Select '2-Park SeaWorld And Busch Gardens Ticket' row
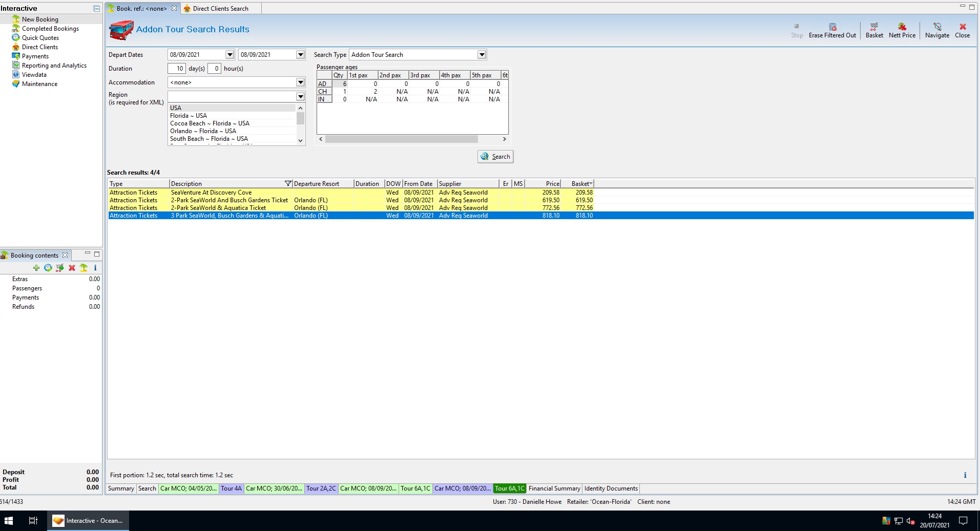The height and width of the screenshot is (531, 980). click(x=351, y=200)
